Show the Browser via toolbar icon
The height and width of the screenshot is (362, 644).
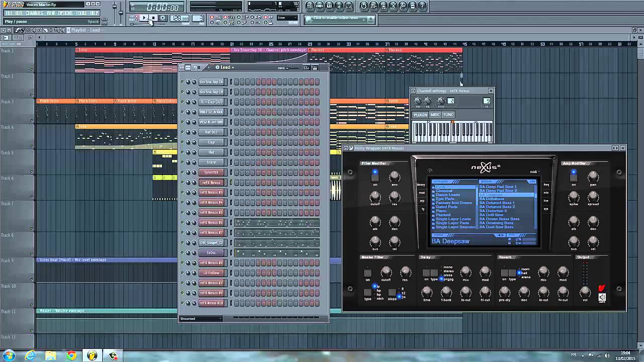(x=339, y=6)
